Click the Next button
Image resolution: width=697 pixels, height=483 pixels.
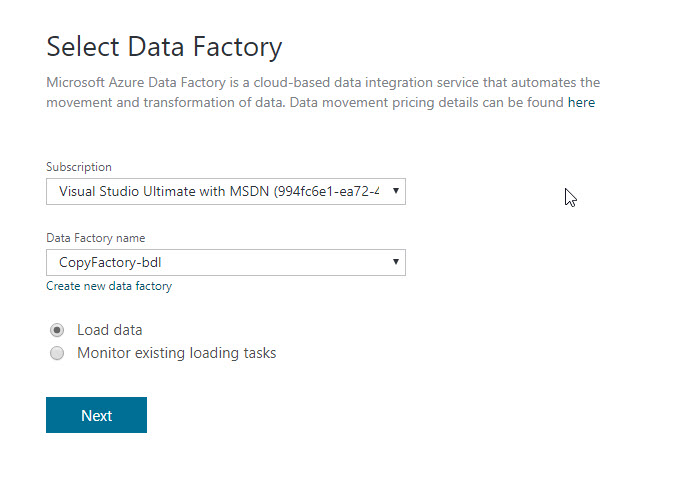(x=96, y=415)
